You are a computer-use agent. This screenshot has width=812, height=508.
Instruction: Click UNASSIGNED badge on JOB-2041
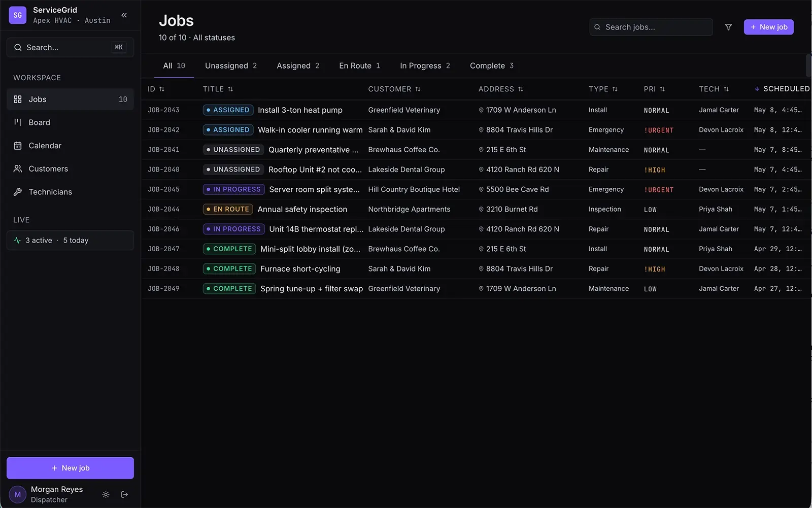click(x=233, y=150)
